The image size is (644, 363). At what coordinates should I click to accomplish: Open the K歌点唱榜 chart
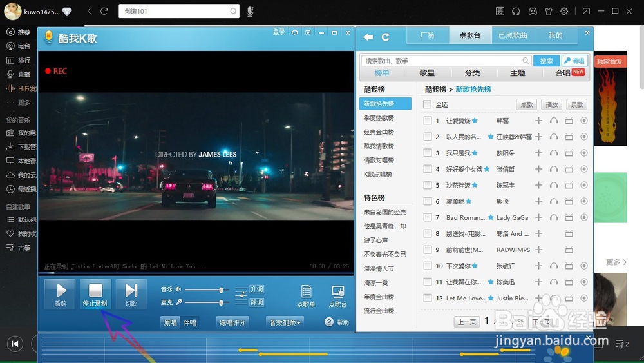pos(378,174)
